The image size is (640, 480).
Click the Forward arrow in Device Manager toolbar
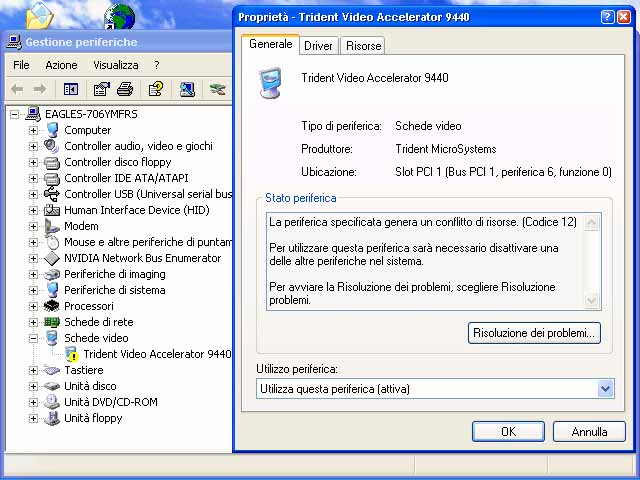pyautogui.click(x=40, y=89)
